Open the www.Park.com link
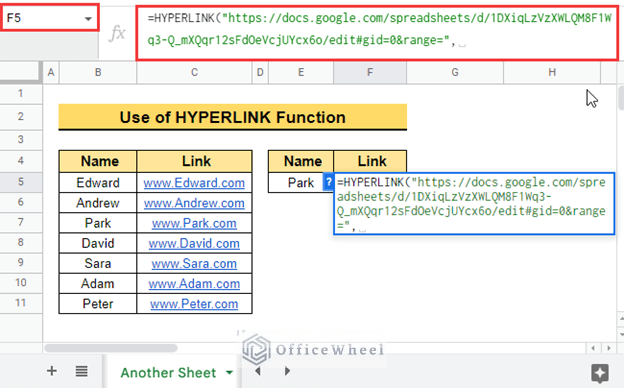 [x=194, y=223]
